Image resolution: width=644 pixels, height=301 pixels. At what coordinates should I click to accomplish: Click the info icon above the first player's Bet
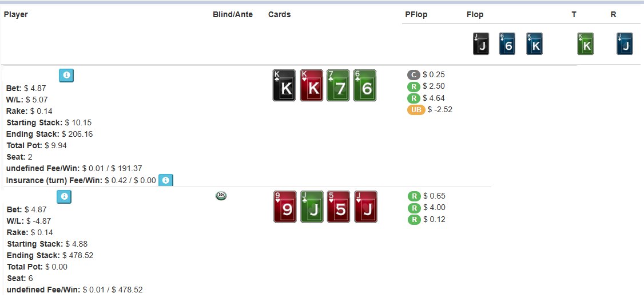click(66, 76)
